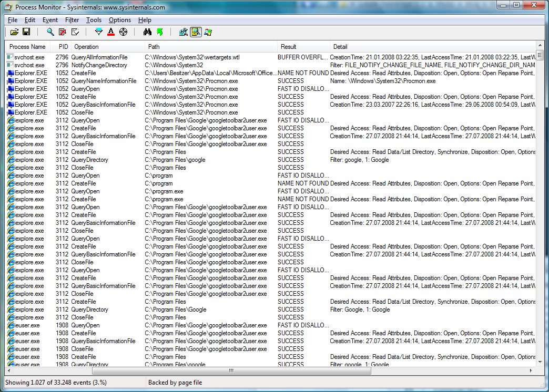
Task: Click the 'Backed by page file' status text
Action: point(175,383)
